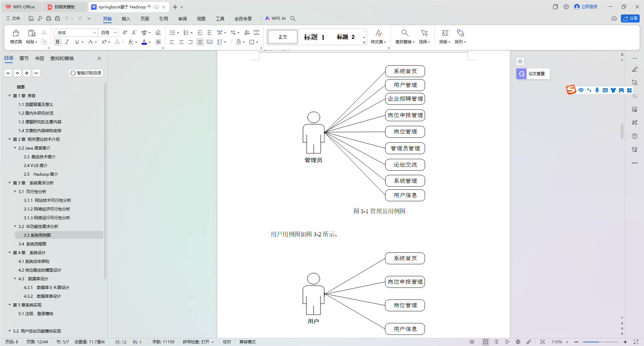This screenshot has height=346, width=644.
Task: Decrease font size with A- icon
Action: point(134,33)
